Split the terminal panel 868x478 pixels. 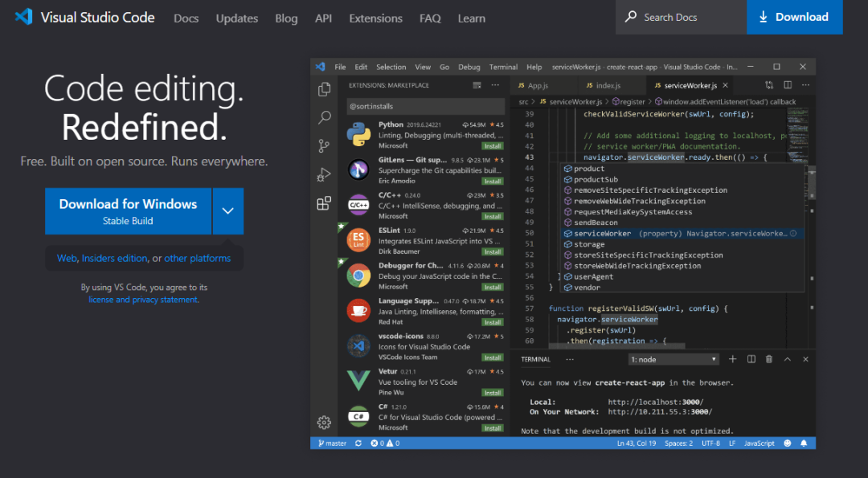click(x=751, y=359)
